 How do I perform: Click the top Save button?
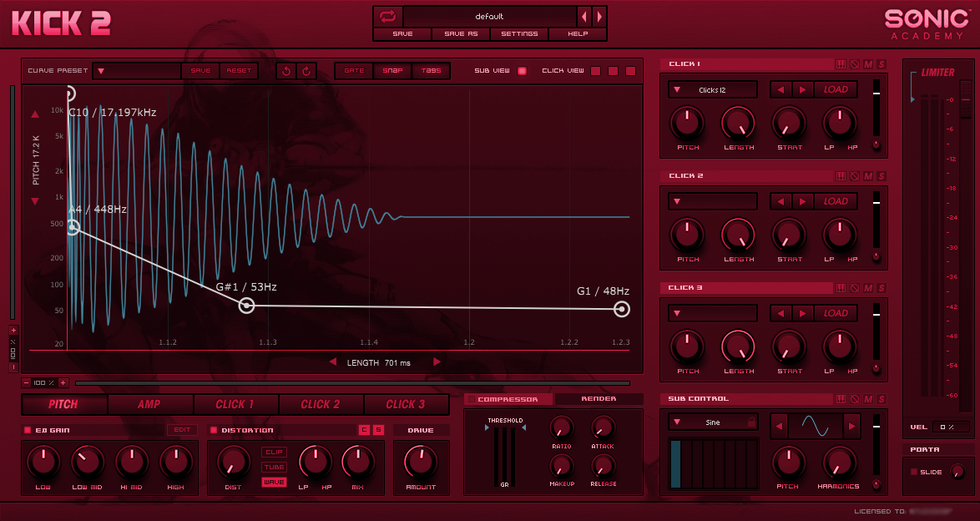coord(402,33)
